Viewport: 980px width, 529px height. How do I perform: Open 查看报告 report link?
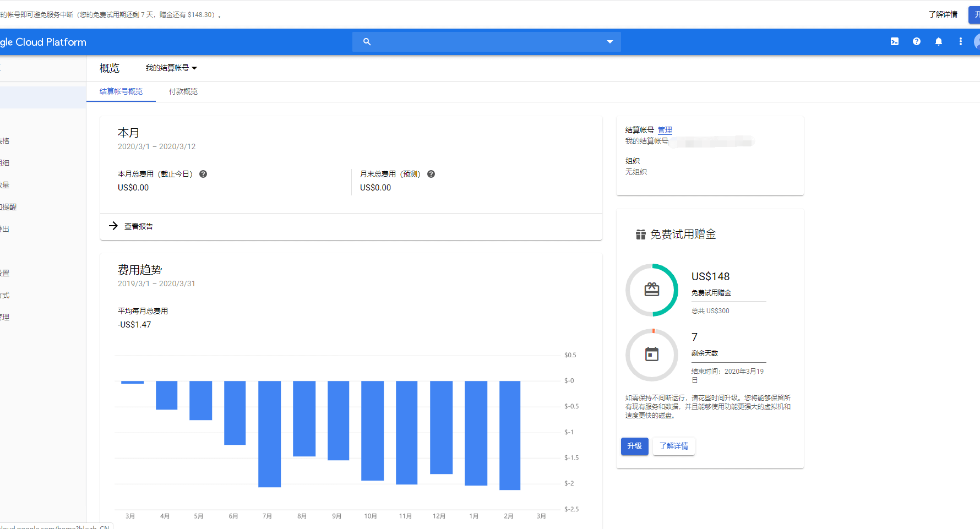138,226
